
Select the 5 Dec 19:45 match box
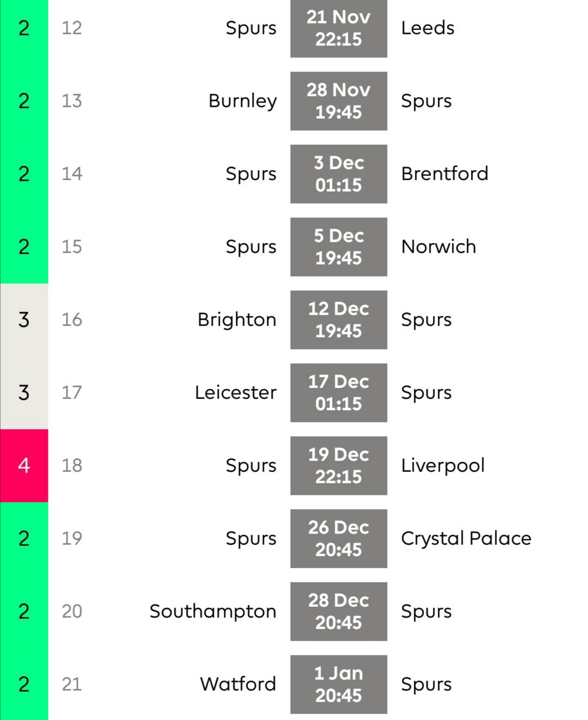coord(339,247)
